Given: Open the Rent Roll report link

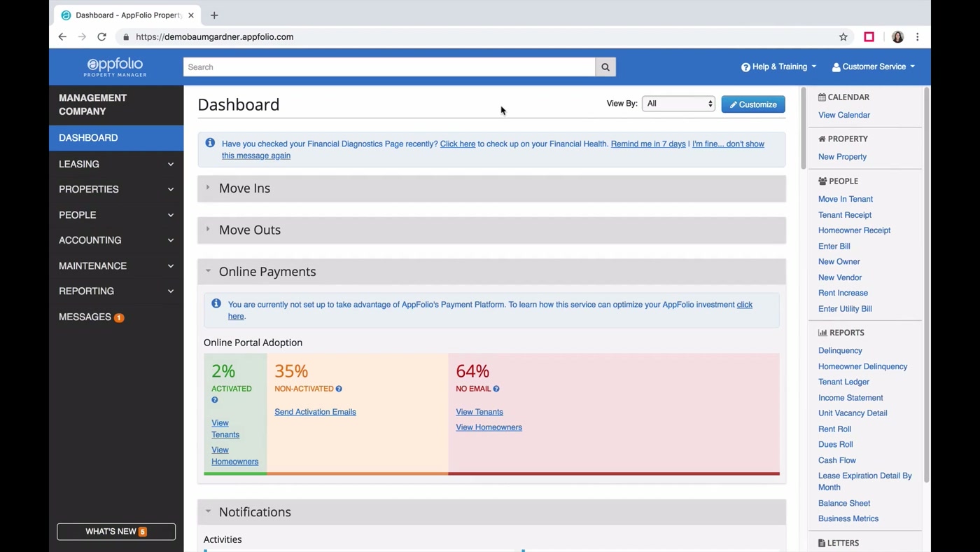Looking at the screenshot, I should coord(834,429).
